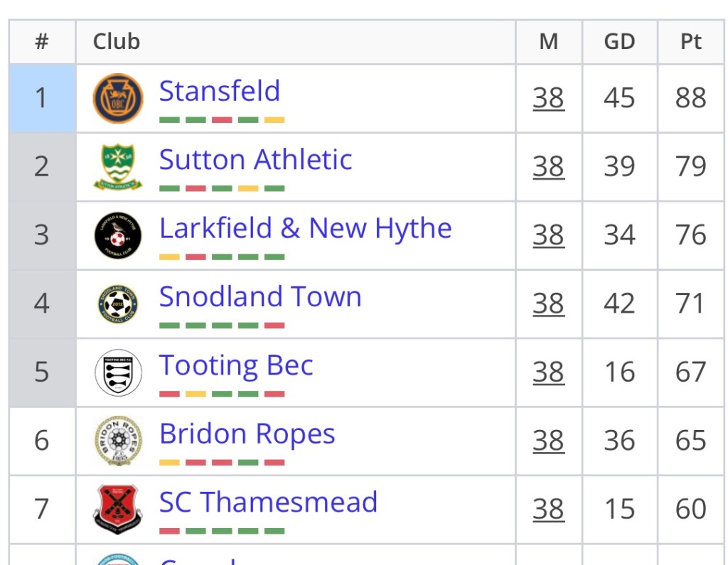Click the Bridon Ropes club badge

pos(118,441)
